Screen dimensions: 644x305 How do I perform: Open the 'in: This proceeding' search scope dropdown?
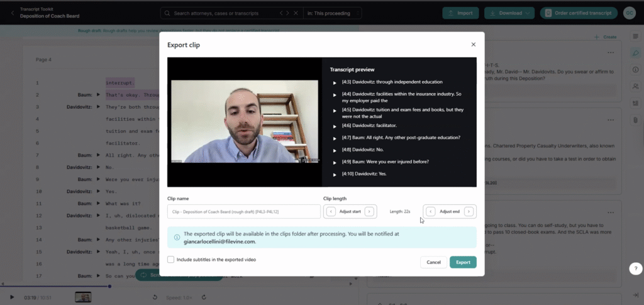pos(332,13)
